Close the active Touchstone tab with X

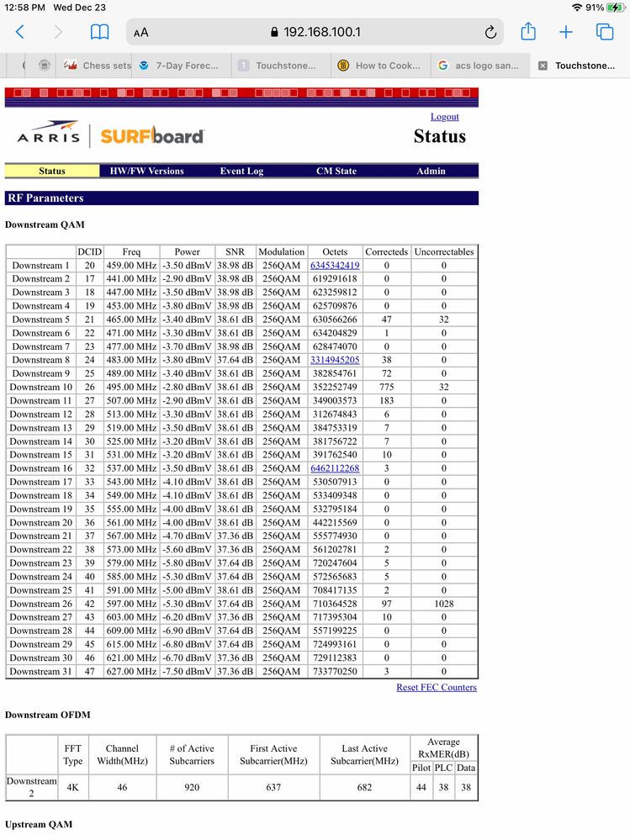pyautogui.click(x=543, y=66)
